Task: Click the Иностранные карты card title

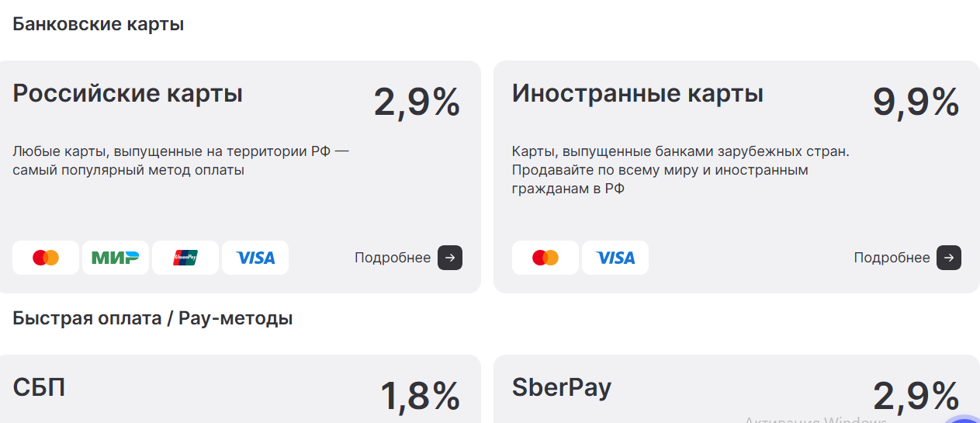Action: tap(637, 94)
